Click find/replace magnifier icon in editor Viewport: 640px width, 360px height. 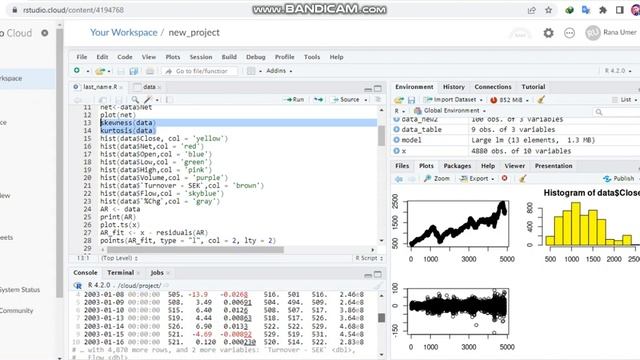click(x=135, y=100)
